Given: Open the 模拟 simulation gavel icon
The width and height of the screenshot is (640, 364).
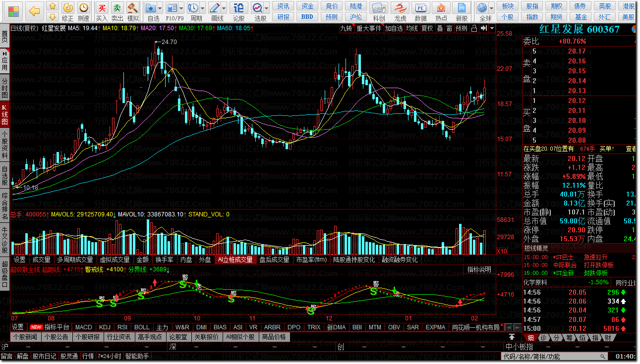Looking at the screenshot, I should pyautogui.click(x=133, y=7).
